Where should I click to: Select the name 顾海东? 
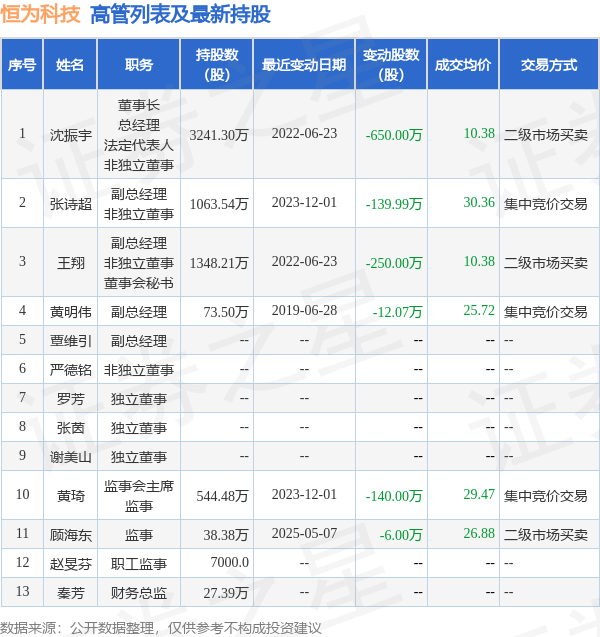pos(71,535)
